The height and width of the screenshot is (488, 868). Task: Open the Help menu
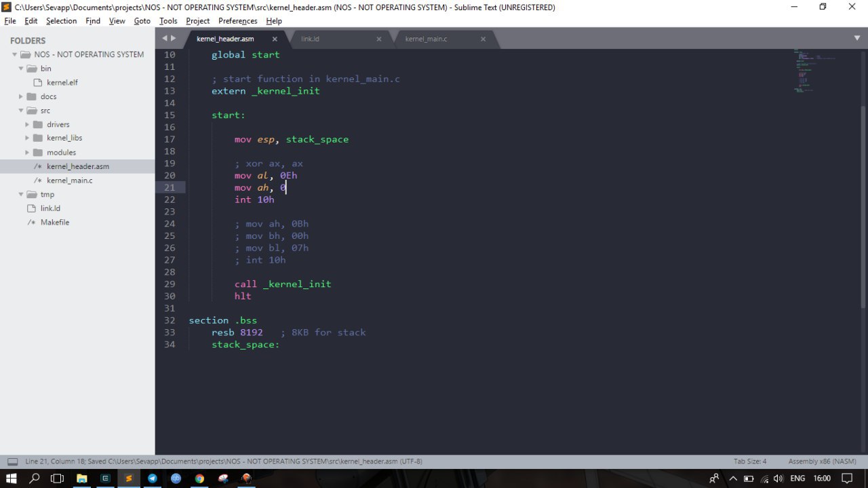274,21
